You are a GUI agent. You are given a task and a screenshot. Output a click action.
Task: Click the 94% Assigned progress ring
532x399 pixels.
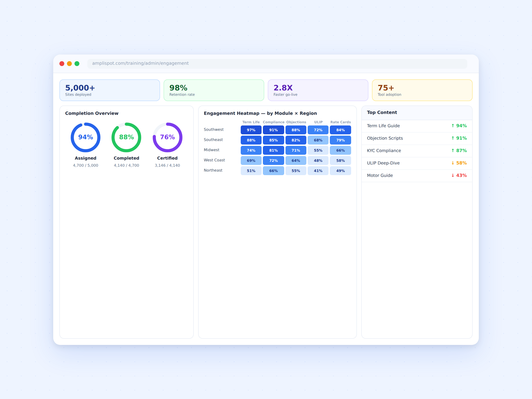click(86, 137)
